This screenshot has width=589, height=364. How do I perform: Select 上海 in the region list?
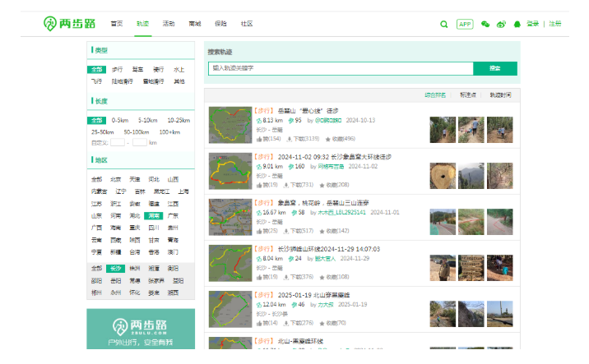tap(183, 191)
